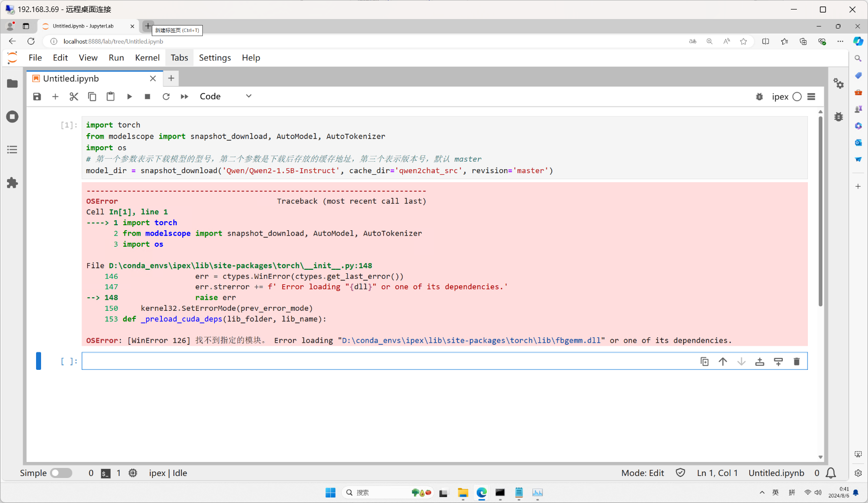Viewport: 868px width, 503px height.
Task: Cut the selected cell with scissors icon
Action: (x=74, y=97)
